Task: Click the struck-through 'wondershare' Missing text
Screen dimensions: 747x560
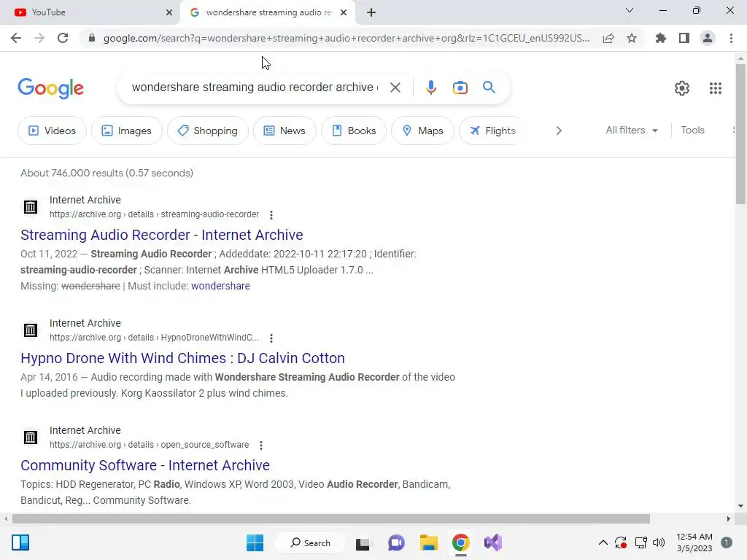Action: tap(90, 286)
